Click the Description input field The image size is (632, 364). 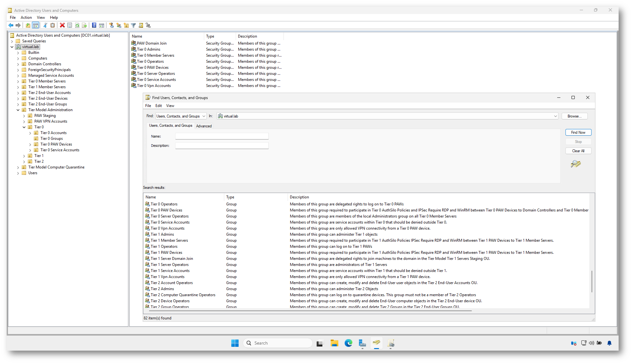tap(222, 146)
